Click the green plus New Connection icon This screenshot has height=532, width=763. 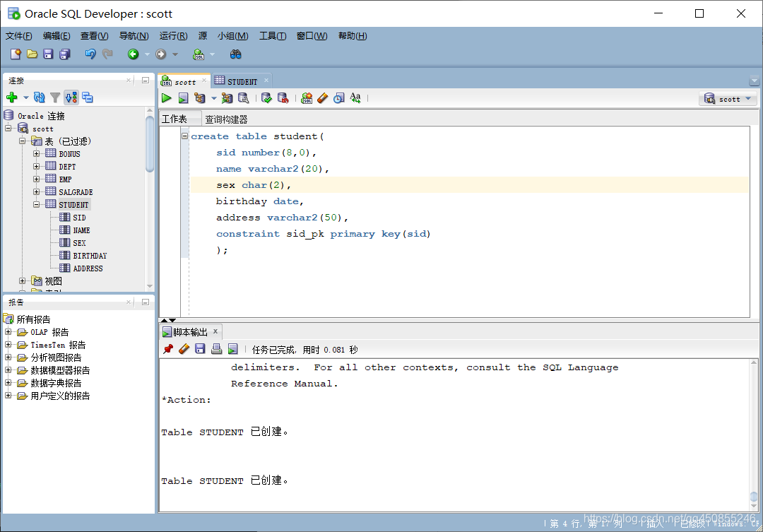pyautogui.click(x=12, y=97)
